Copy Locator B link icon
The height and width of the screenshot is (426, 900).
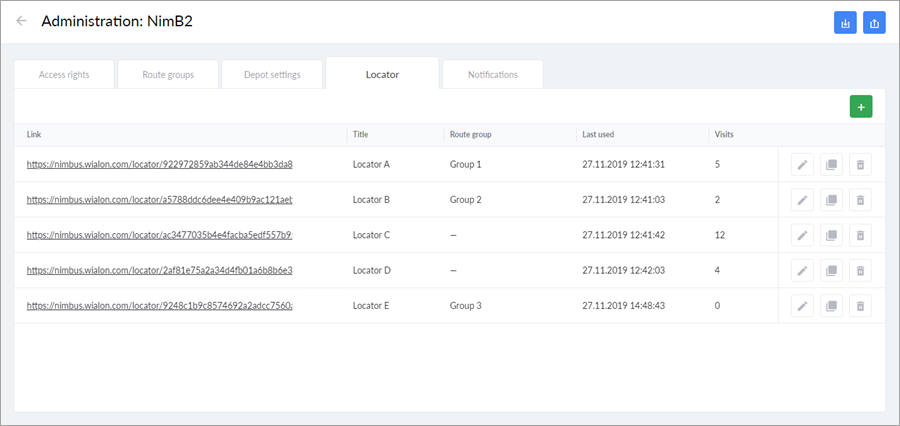pos(831,200)
